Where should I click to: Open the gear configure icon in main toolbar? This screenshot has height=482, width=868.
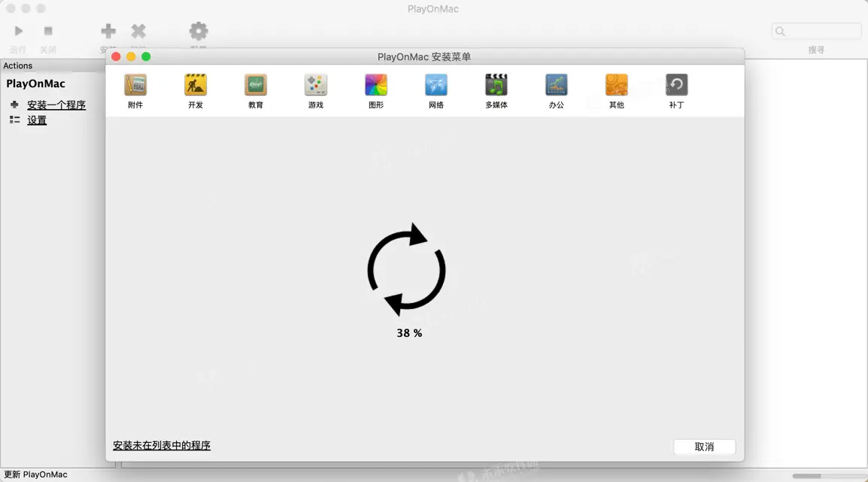[198, 31]
